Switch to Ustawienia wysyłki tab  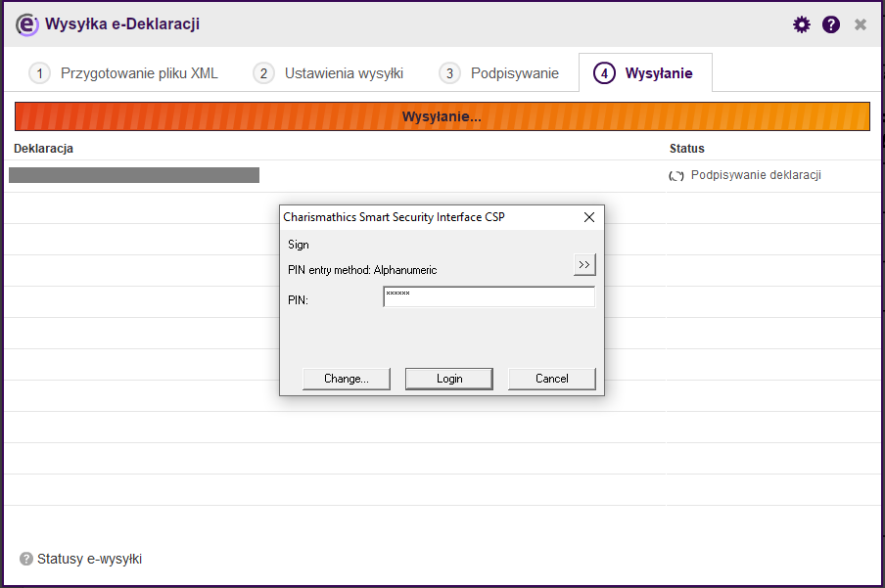pyautogui.click(x=329, y=73)
